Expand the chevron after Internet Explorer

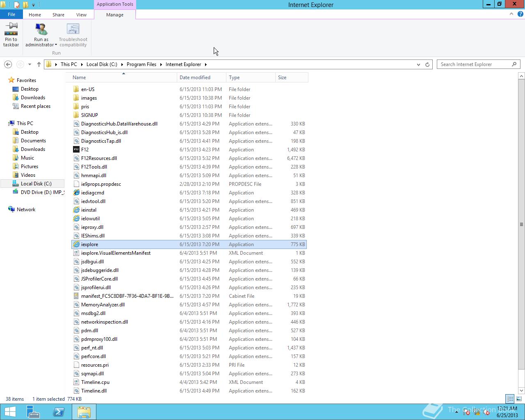(x=206, y=64)
